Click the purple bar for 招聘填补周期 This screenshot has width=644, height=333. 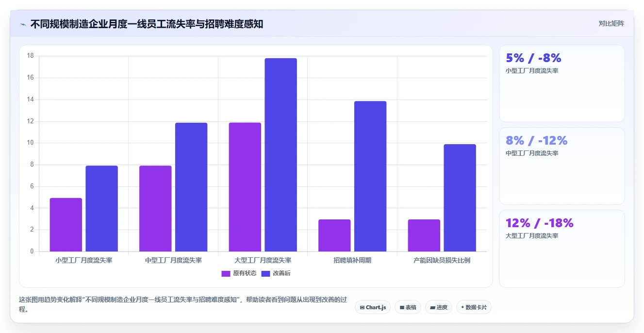(x=334, y=235)
